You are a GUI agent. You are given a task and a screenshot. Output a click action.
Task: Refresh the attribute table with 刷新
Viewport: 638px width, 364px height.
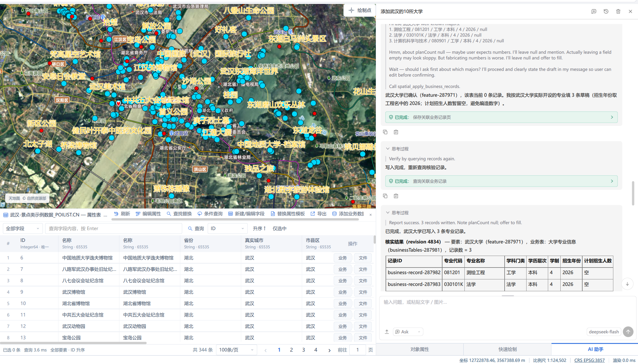(x=122, y=214)
